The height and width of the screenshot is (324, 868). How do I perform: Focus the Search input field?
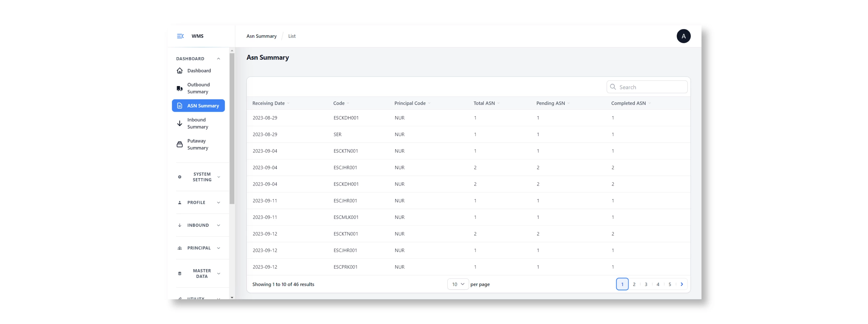coord(647,87)
